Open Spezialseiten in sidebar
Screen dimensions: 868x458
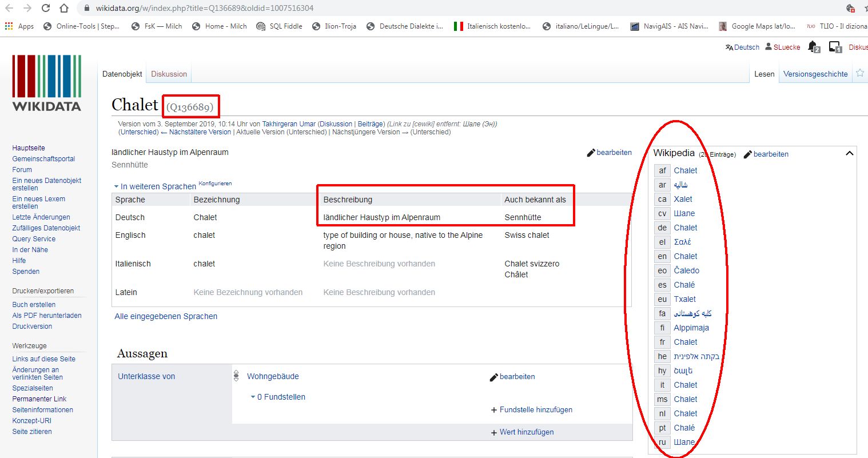point(33,388)
